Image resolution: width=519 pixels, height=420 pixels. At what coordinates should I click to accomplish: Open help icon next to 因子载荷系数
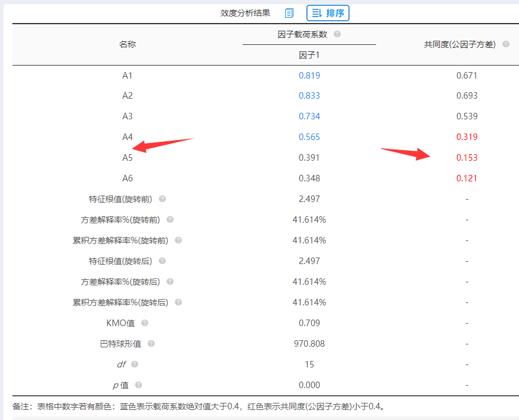(x=337, y=34)
